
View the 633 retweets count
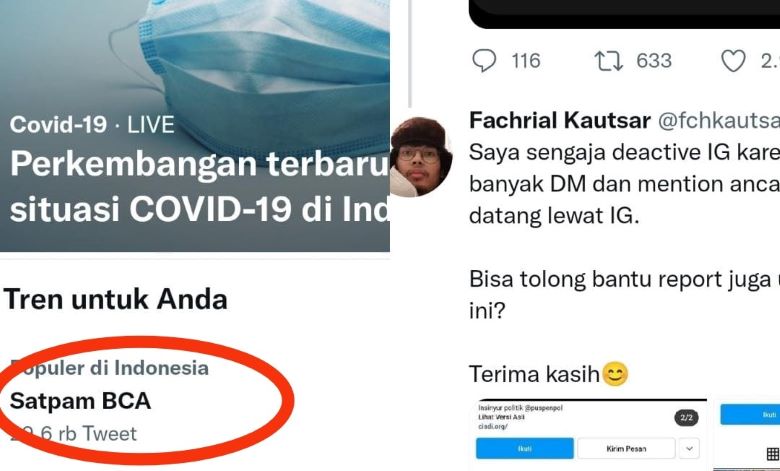pos(654,61)
